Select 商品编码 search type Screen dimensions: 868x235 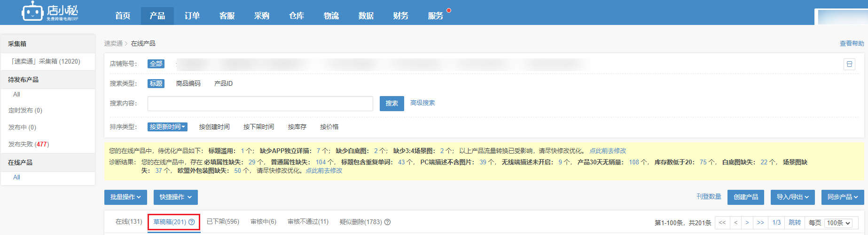click(x=188, y=83)
